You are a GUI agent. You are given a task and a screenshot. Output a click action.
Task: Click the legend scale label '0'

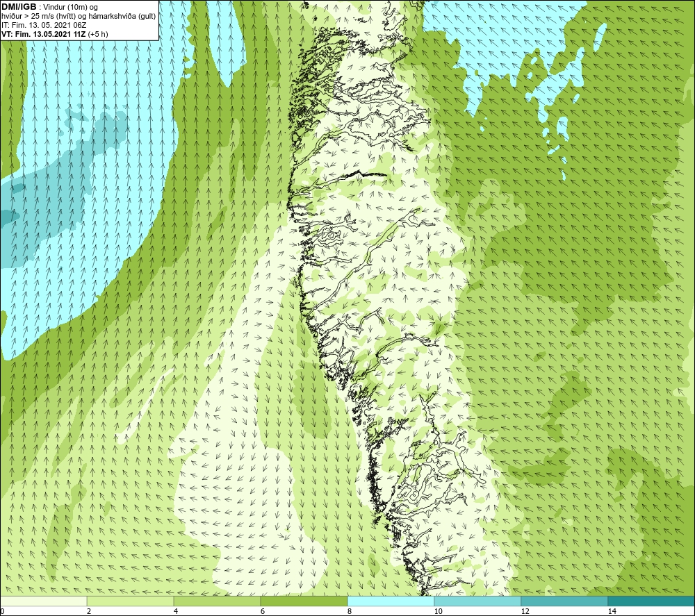click(2, 612)
